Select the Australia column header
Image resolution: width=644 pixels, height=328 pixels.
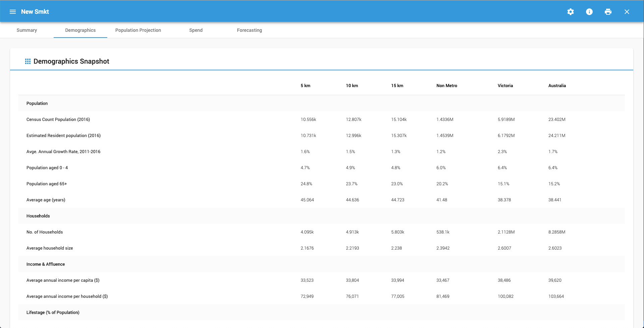[557, 86]
